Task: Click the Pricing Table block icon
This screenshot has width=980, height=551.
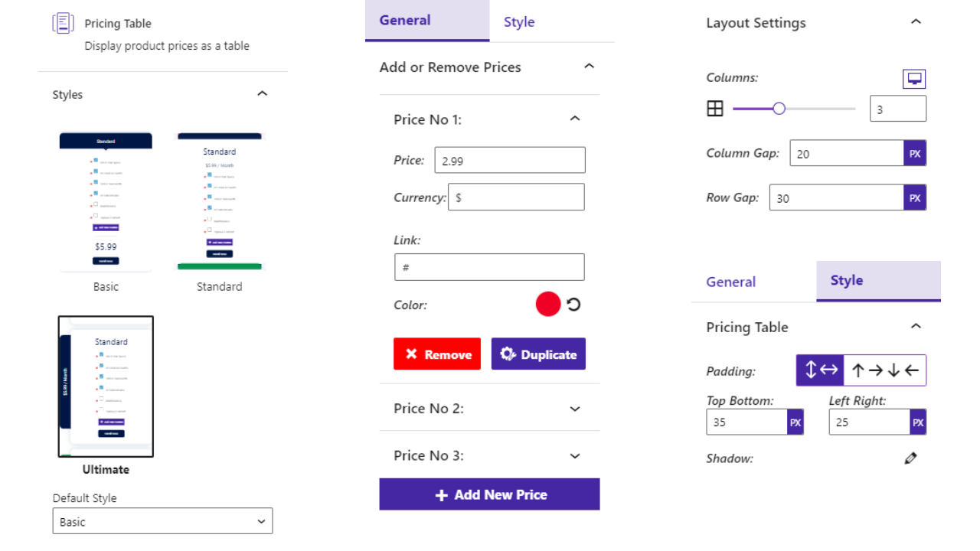Action: pos(63,23)
